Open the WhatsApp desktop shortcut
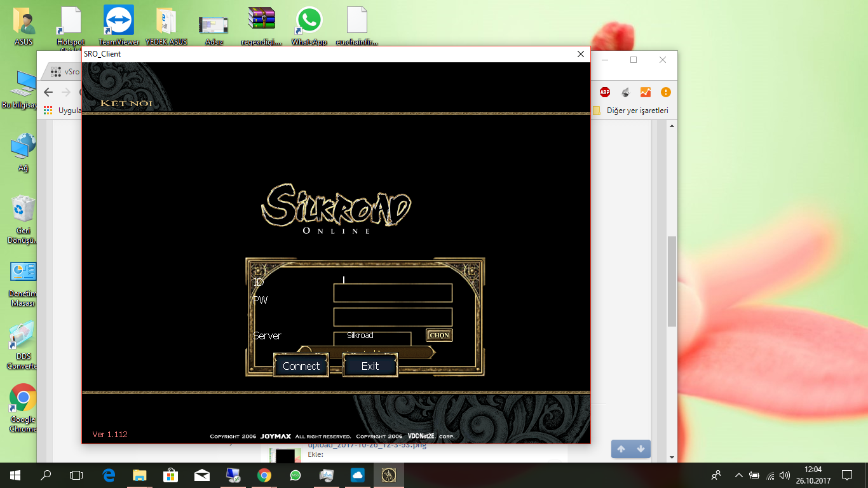The width and height of the screenshot is (868, 488). pyautogui.click(x=309, y=26)
